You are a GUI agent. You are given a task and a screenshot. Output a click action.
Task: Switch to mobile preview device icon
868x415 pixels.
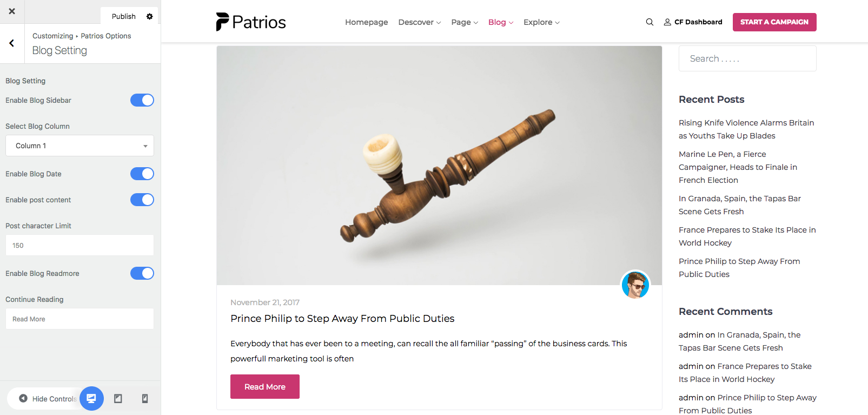tap(145, 399)
